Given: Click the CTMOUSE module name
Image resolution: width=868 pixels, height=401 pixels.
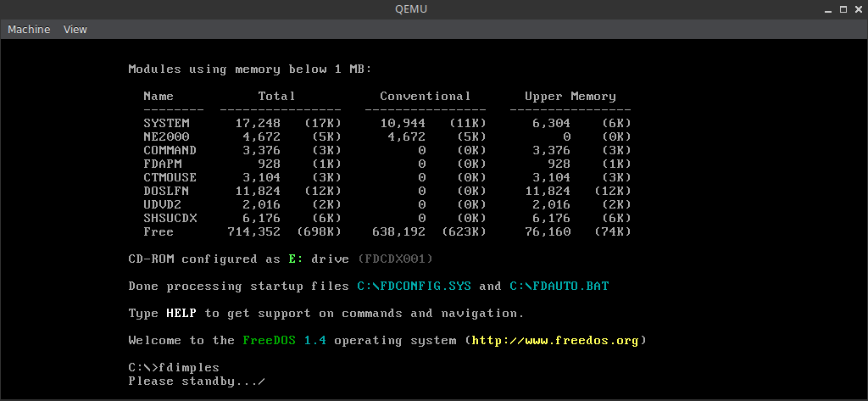Looking at the screenshot, I should pos(170,177).
